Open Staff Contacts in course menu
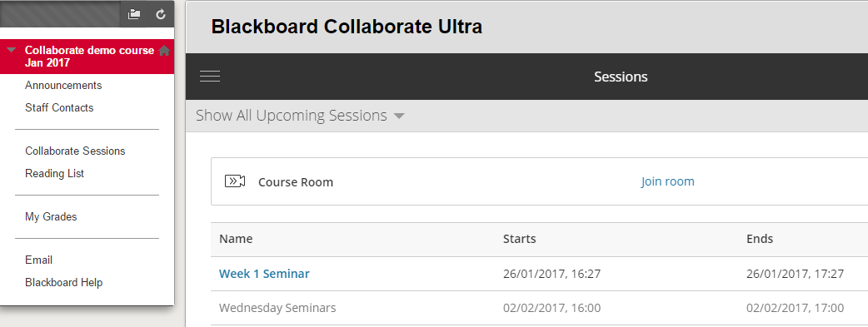Screen dimensions: 868x327 (x=59, y=108)
